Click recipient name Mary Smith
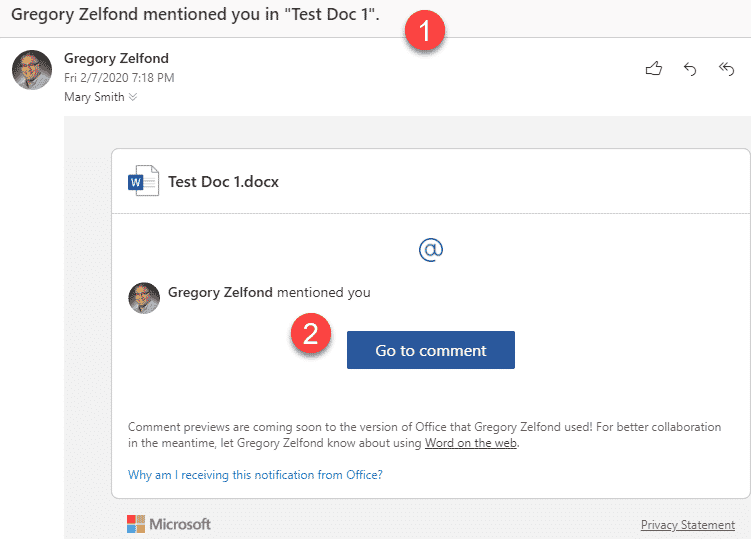 [x=94, y=97]
